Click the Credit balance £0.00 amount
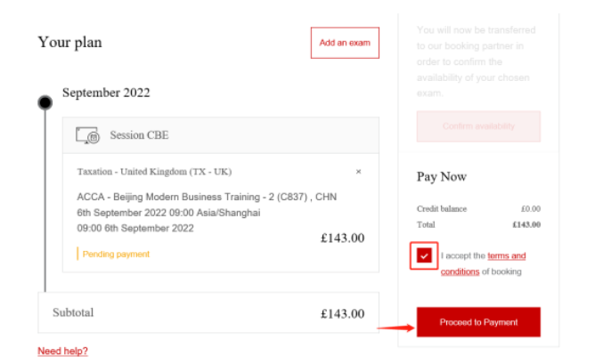The height and width of the screenshot is (364, 595). point(531,209)
